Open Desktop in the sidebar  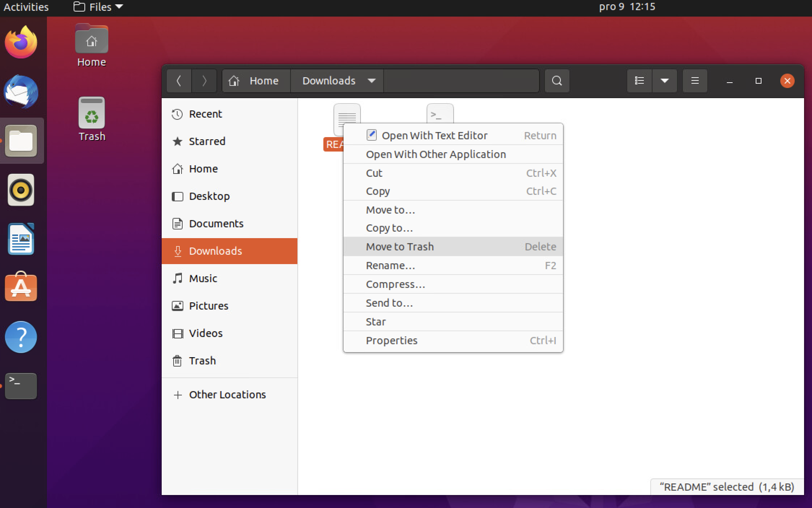click(x=230, y=196)
